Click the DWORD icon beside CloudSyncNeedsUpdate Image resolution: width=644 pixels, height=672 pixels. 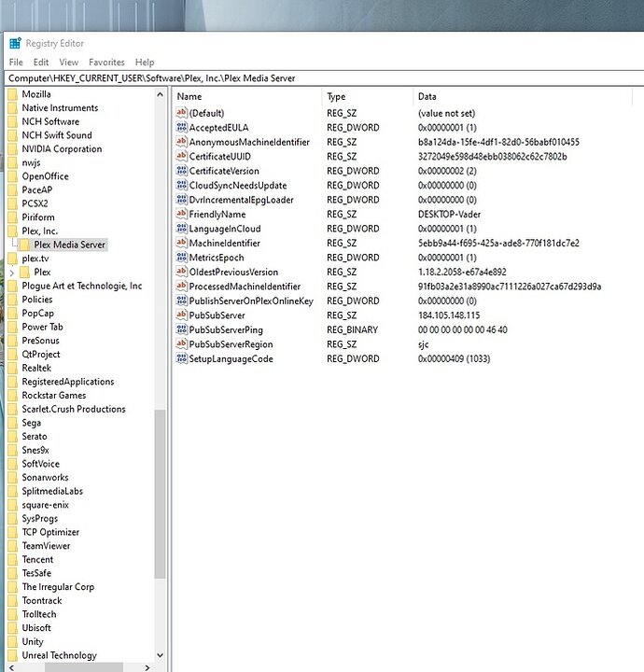[182, 185]
